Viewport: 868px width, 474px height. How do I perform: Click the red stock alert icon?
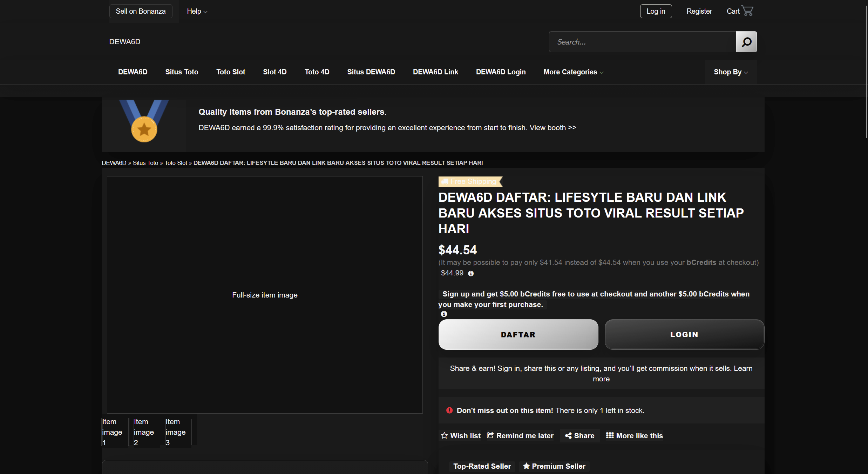[x=449, y=410]
